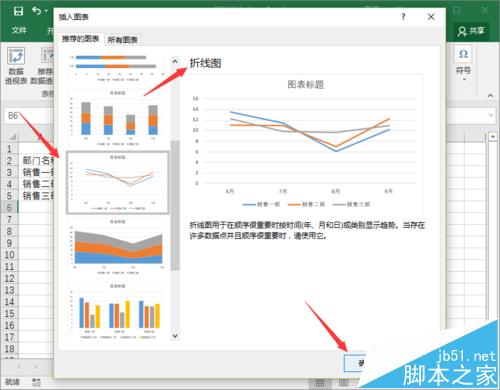500x390 pixels.
Task: Switch to the 所有图表 tab
Action: [122, 40]
